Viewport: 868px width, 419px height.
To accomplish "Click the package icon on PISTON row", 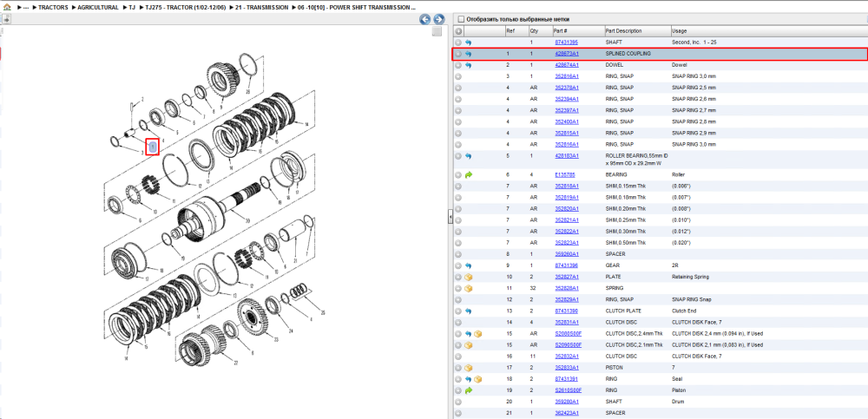I will 468,368.
